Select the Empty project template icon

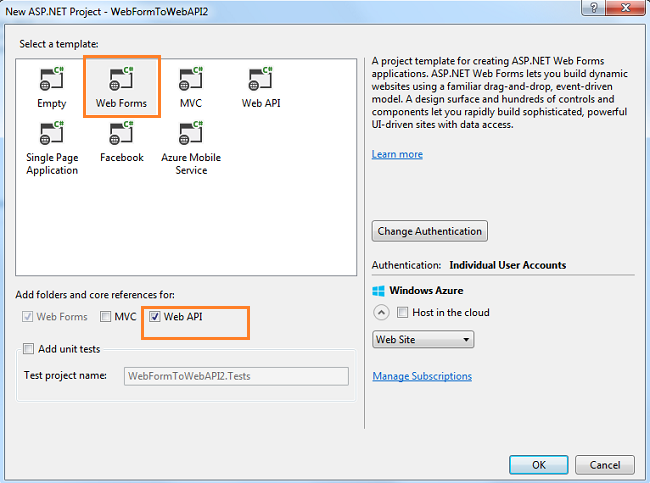pos(51,80)
